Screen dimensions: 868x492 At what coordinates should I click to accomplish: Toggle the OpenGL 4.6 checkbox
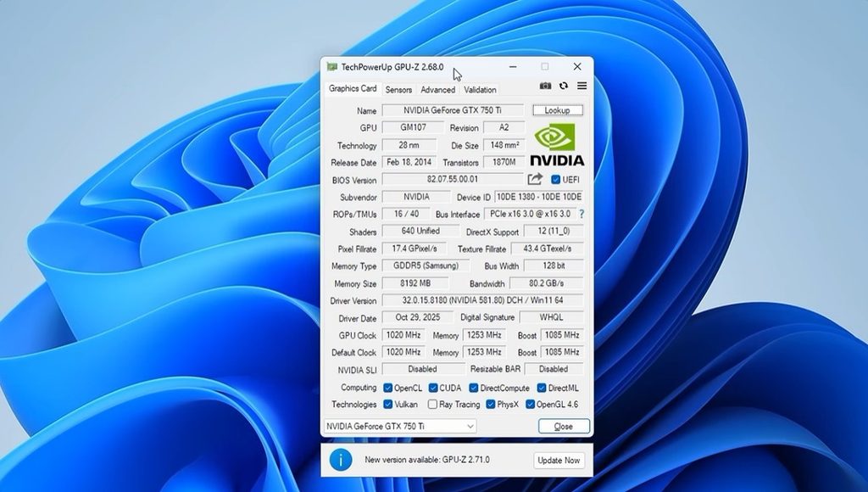(530, 405)
